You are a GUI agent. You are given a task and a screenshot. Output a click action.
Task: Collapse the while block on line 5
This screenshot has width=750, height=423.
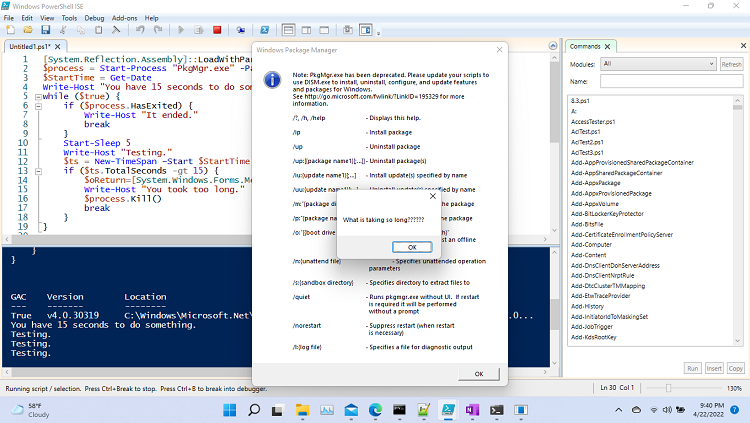pos(38,97)
